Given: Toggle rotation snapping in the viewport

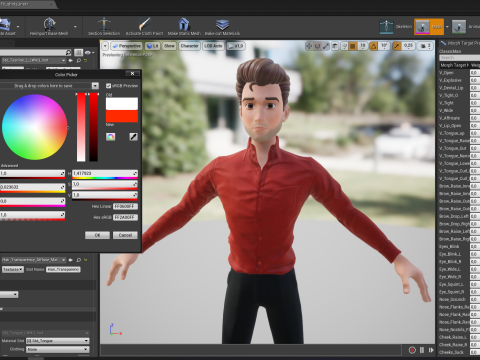Looking at the screenshot, I should (374, 46).
